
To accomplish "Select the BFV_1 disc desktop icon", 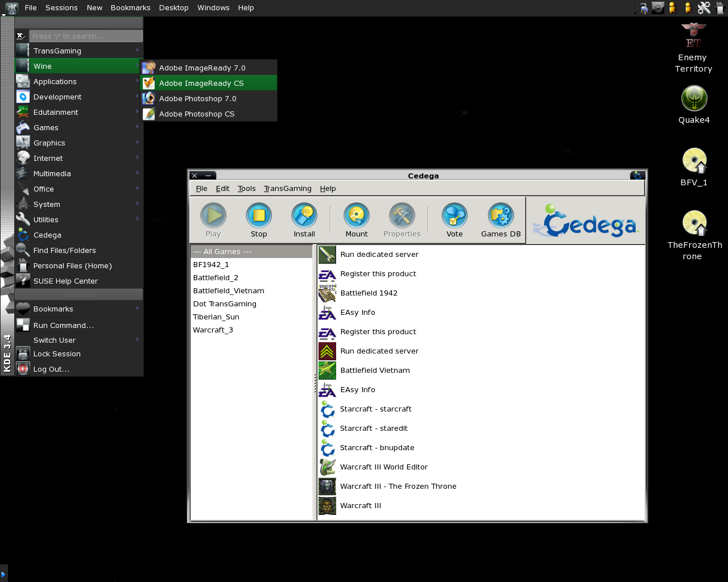I will click(x=694, y=168).
